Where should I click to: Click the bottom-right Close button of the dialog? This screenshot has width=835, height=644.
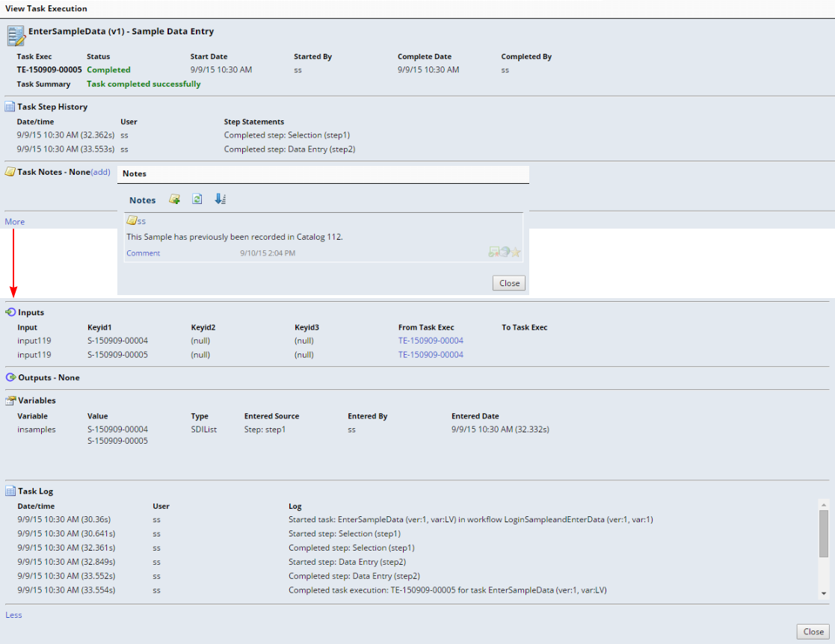tap(813, 631)
